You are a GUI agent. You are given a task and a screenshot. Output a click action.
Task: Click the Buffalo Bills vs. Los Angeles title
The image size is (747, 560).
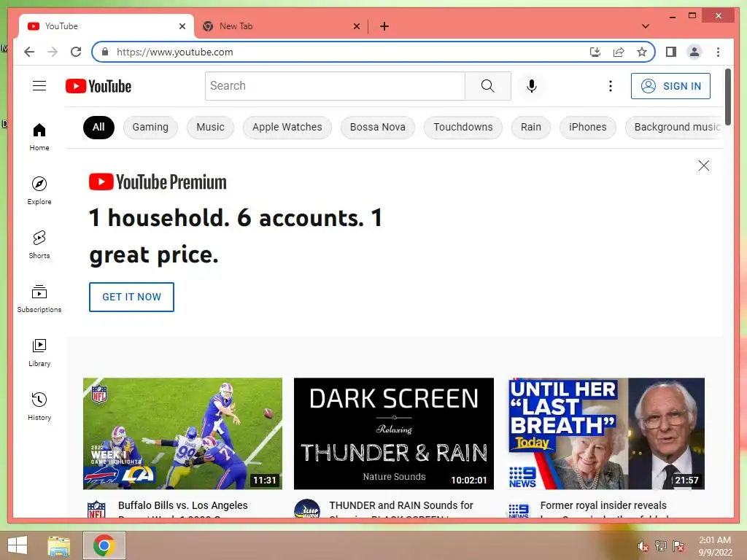[x=183, y=505]
